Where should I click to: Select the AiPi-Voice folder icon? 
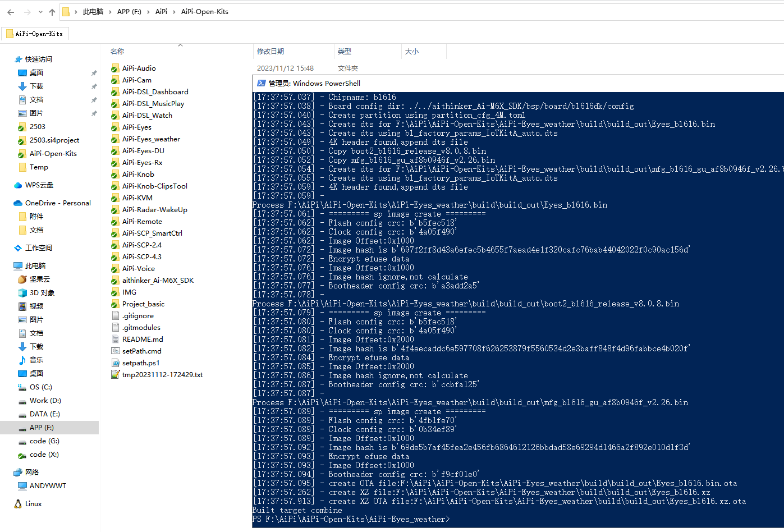coord(116,269)
